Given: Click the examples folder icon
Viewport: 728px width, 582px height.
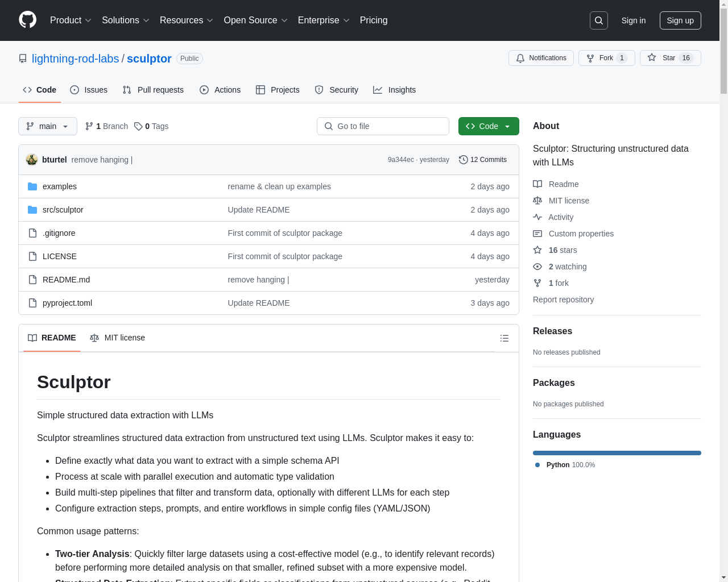Looking at the screenshot, I should [x=32, y=186].
